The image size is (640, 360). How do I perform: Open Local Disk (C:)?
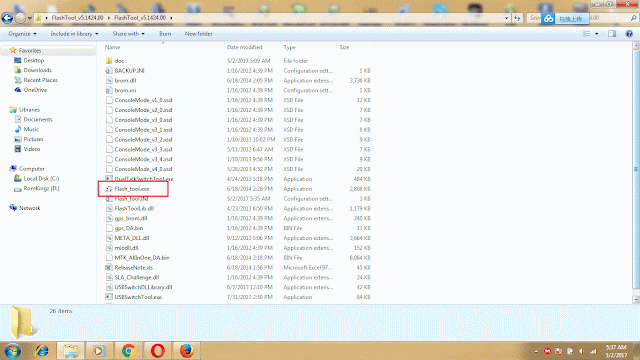pos(41,178)
